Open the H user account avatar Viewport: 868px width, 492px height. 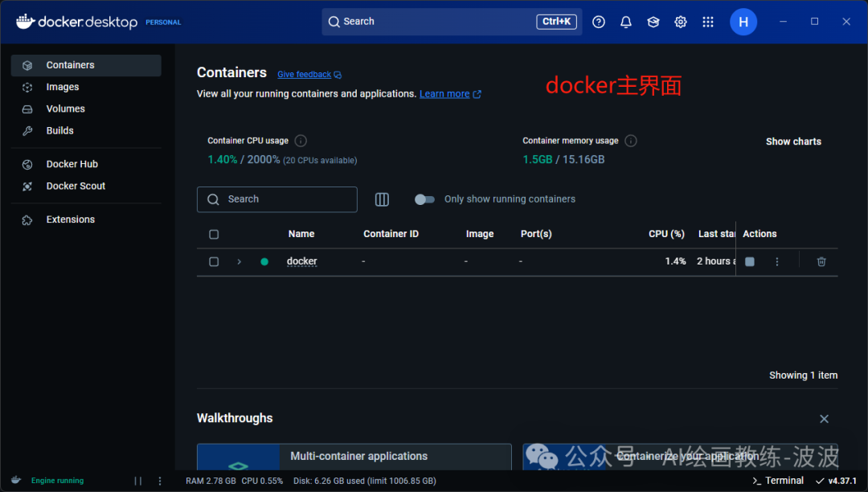click(743, 22)
